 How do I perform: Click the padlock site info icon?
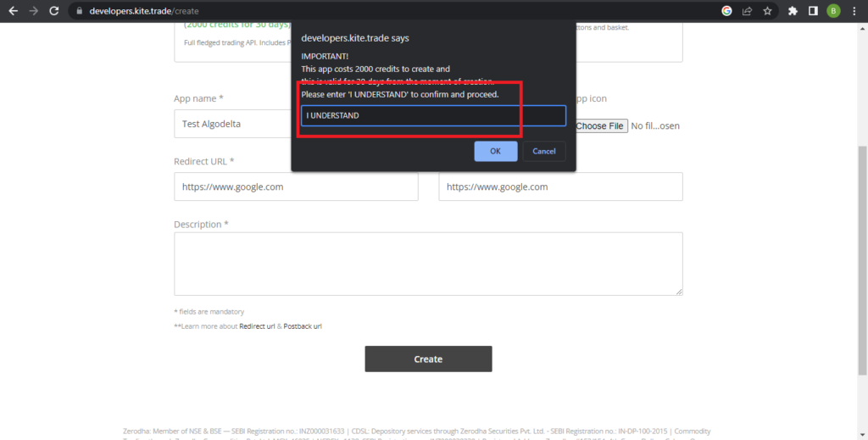tap(79, 11)
